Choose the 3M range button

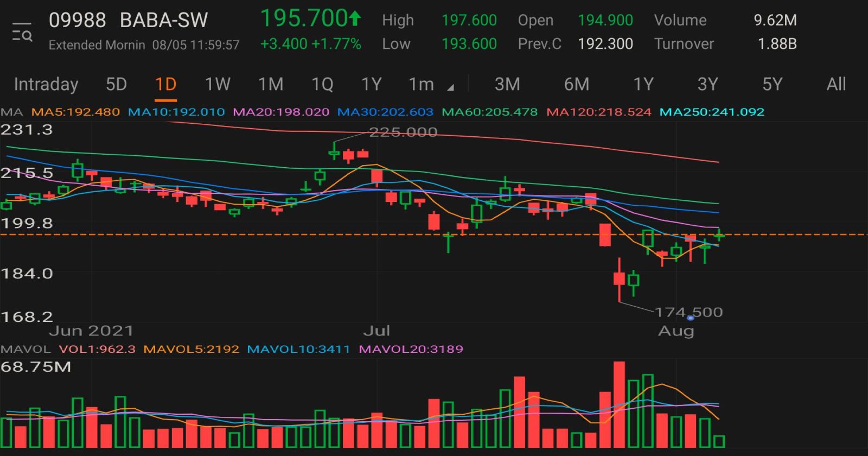coord(507,84)
